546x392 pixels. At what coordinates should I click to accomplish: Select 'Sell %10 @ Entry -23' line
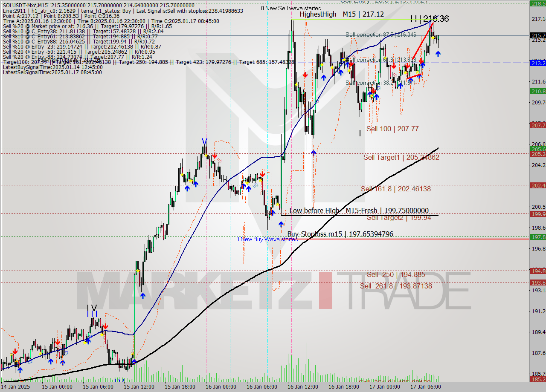tap(81, 47)
